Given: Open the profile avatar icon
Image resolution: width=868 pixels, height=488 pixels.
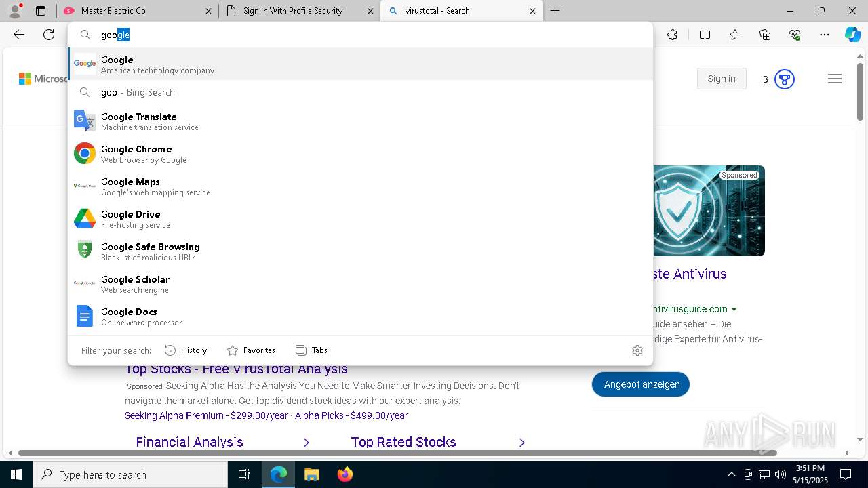Looking at the screenshot, I should pos(15,11).
